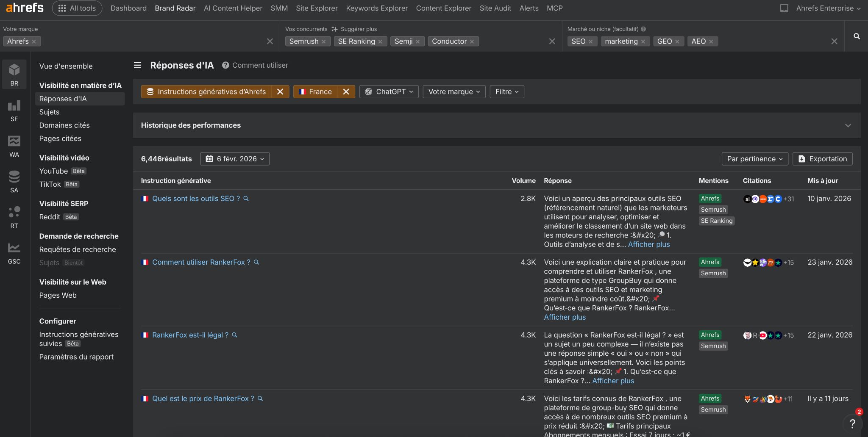Open the GSC sidebar icon
Screen dimensions: 868x437
click(x=14, y=252)
